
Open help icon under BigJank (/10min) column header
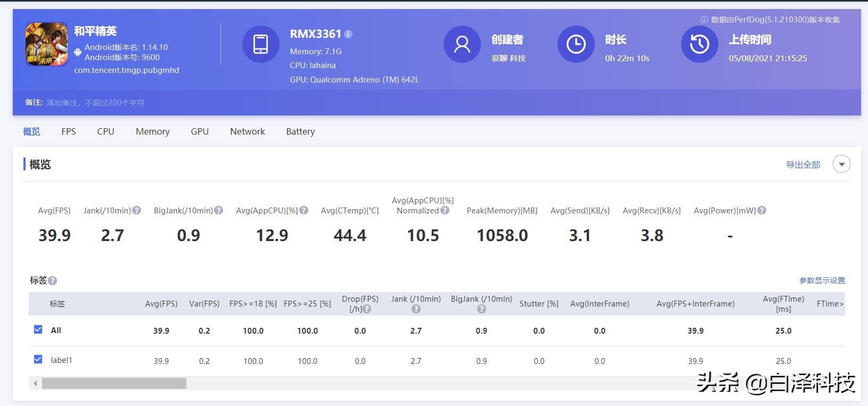(481, 309)
